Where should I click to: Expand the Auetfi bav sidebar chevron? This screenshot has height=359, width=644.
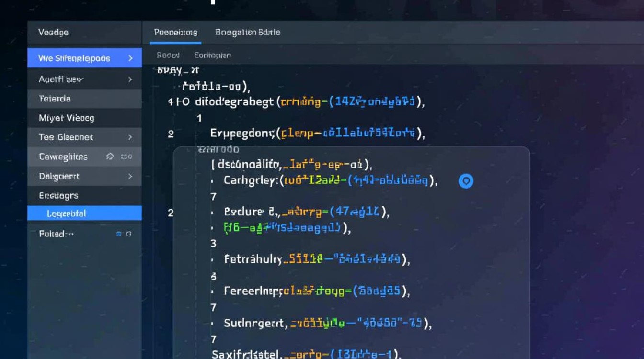130,79
